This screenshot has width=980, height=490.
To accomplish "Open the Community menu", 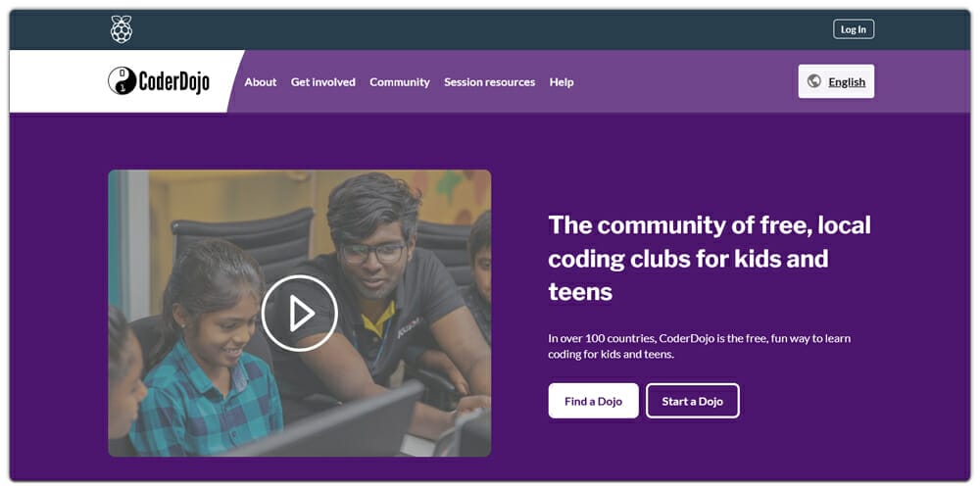I will (x=400, y=82).
